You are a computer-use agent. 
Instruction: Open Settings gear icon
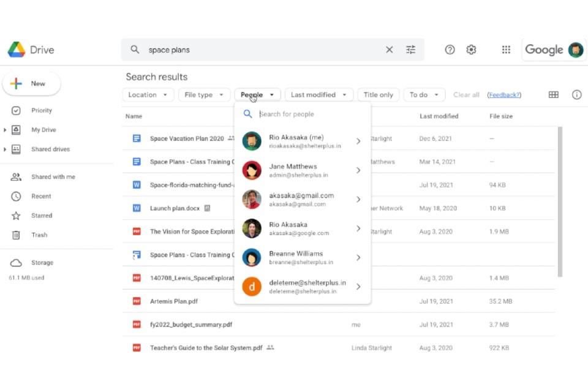[471, 50]
